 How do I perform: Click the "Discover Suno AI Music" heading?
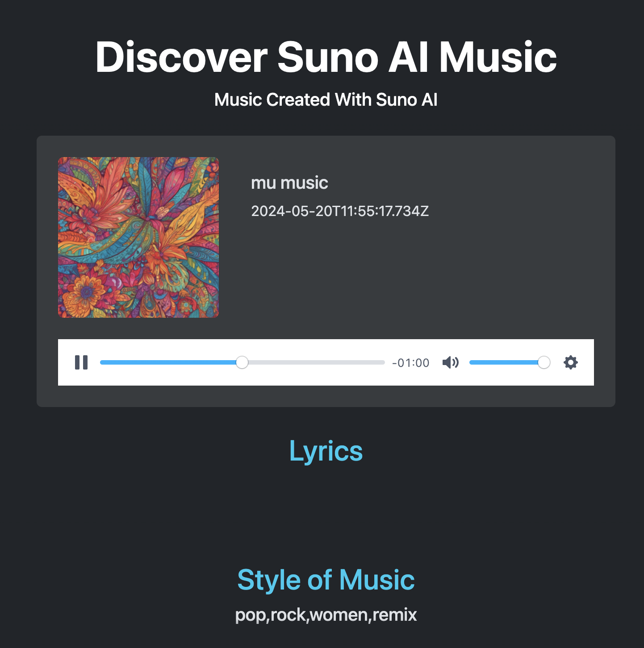(x=326, y=57)
